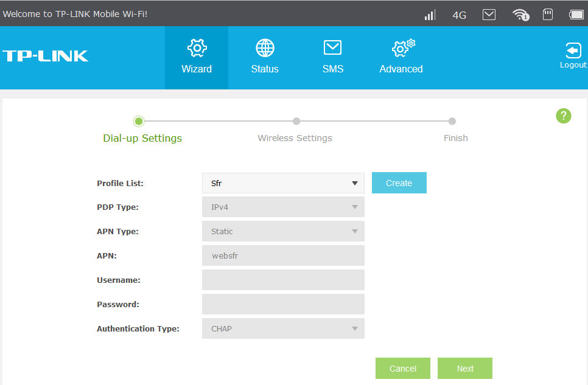The height and width of the screenshot is (385, 588).
Task: Cancel the dial-up settings wizard
Action: 403,369
